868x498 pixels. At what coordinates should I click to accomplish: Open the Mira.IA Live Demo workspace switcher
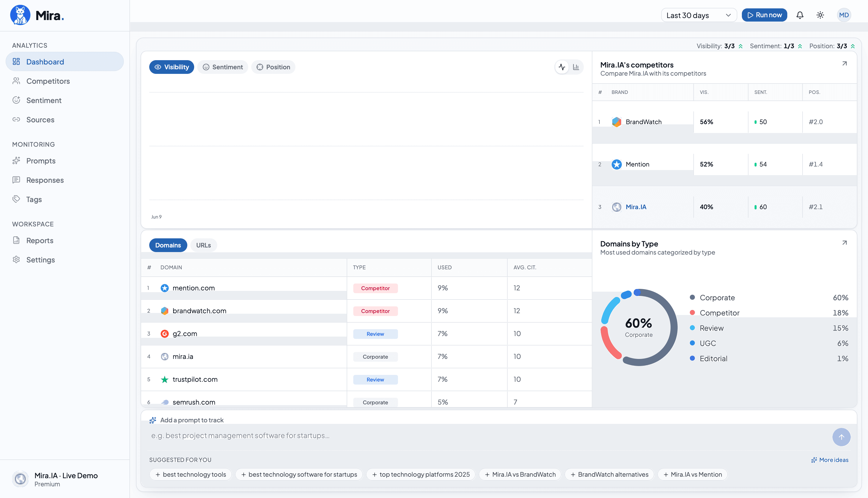(x=65, y=479)
